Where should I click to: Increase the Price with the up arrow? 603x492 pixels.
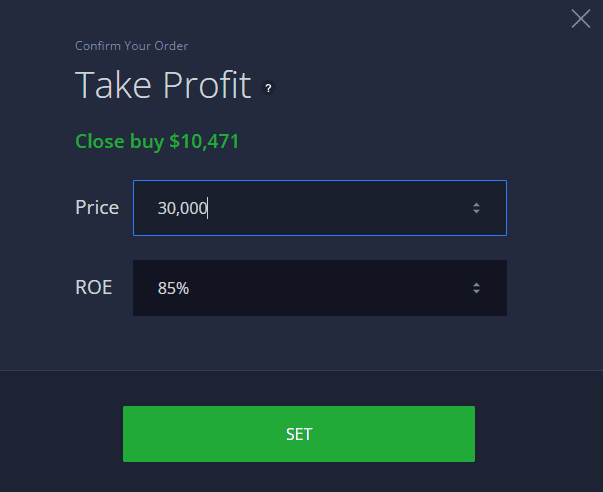(476, 204)
